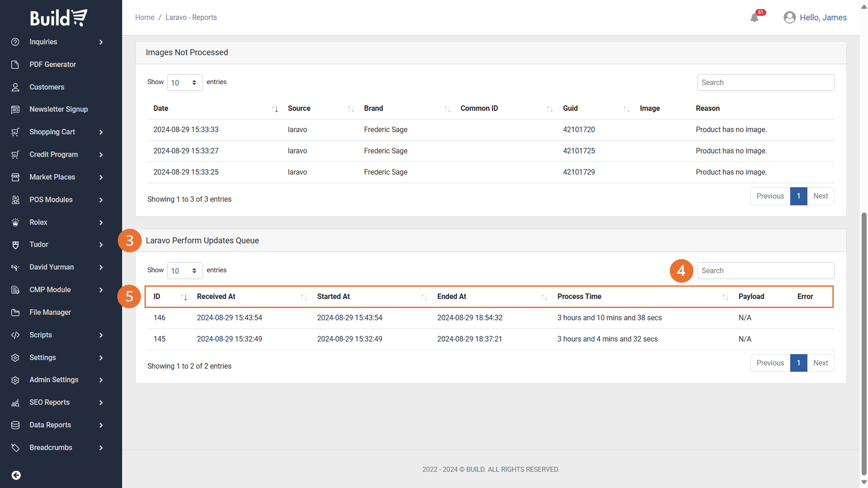Open entries dropdown for Laravo Updates Queue
Viewport: 868px width, 488px height.
tap(184, 271)
